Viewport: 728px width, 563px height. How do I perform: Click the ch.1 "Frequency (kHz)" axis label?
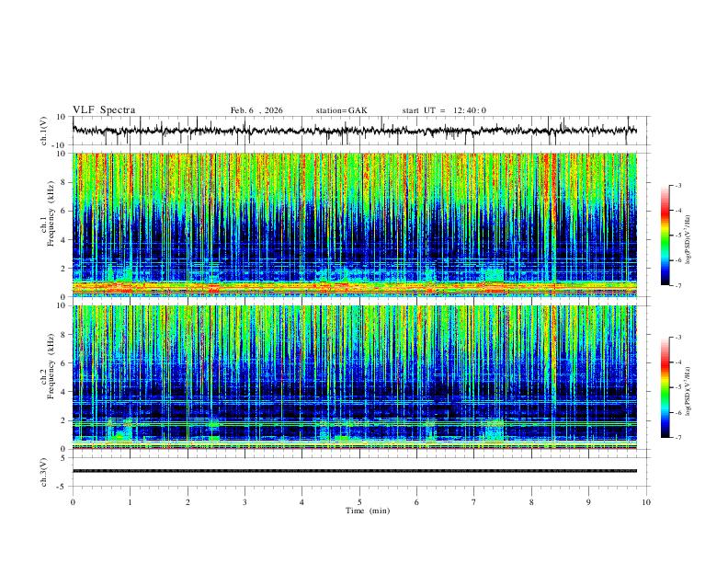coord(51,214)
